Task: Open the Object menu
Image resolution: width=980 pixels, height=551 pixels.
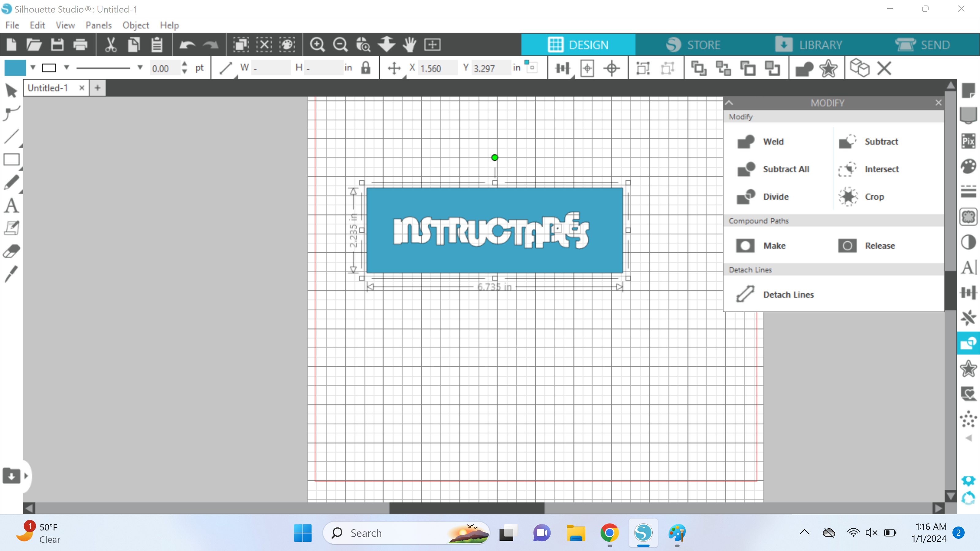Action: [x=136, y=25]
